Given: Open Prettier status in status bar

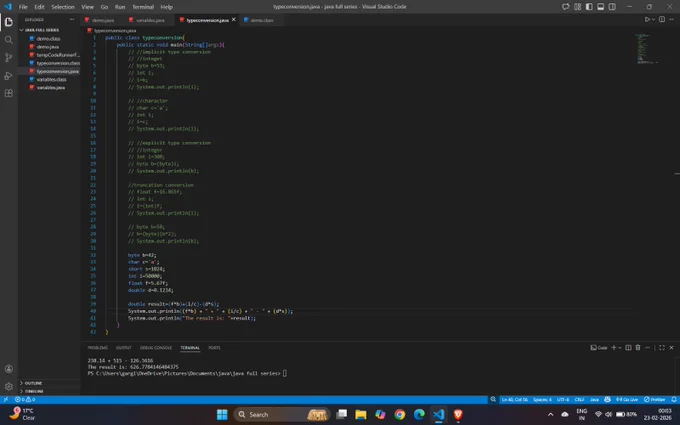Looking at the screenshot, I should (x=654, y=399).
